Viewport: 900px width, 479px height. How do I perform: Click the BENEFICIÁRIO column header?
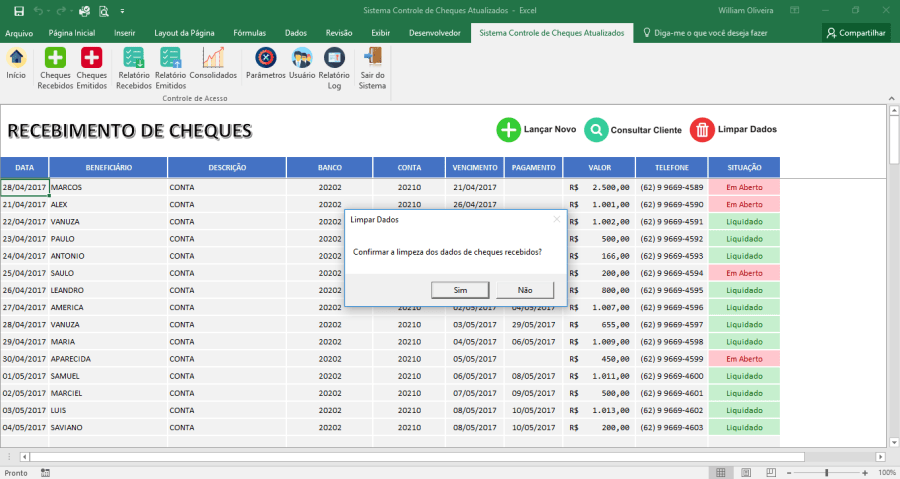point(108,168)
